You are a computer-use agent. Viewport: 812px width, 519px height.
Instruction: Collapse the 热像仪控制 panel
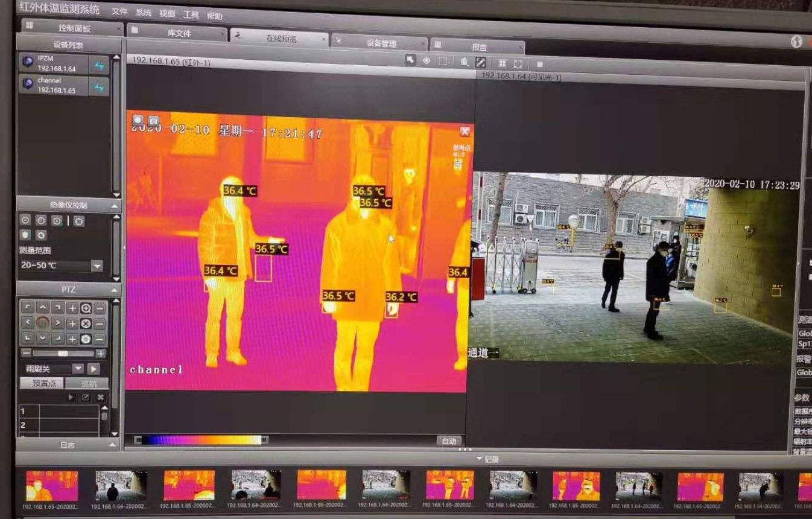point(115,206)
